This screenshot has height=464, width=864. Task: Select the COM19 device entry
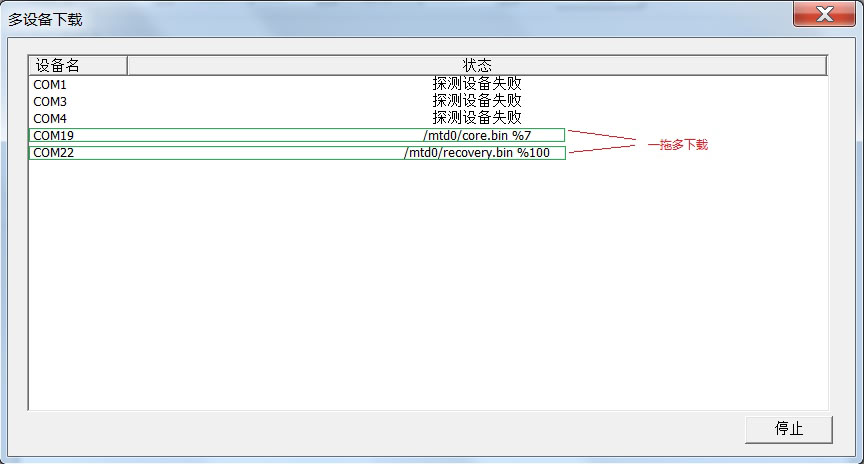click(x=53, y=135)
